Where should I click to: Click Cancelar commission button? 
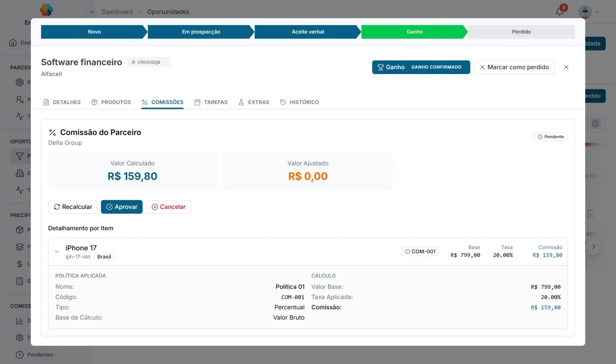[168, 207]
